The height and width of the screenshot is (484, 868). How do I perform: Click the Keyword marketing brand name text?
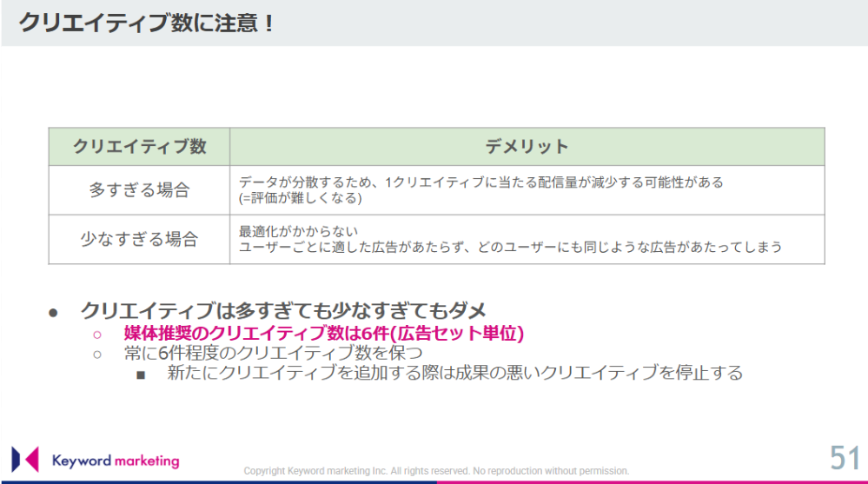point(116,461)
